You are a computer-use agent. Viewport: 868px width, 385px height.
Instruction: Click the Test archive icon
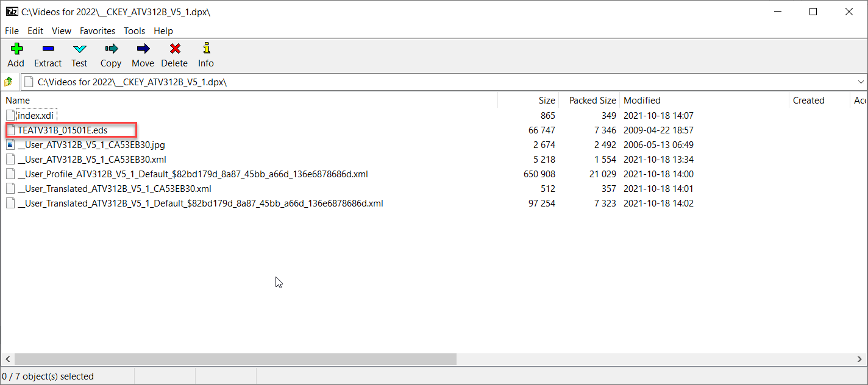click(80, 49)
